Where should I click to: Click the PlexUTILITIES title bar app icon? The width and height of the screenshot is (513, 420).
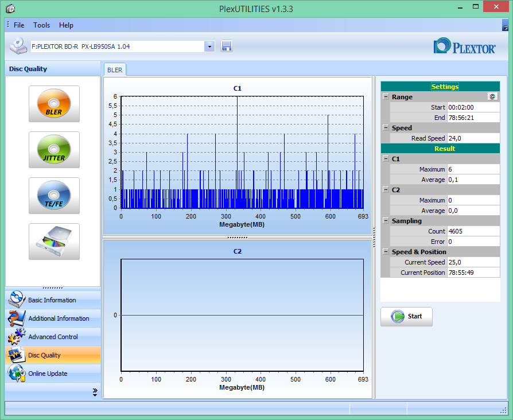click(x=10, y=9)
